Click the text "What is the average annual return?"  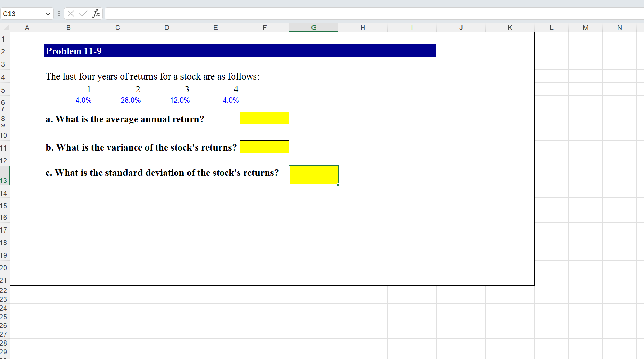point(130,119)
